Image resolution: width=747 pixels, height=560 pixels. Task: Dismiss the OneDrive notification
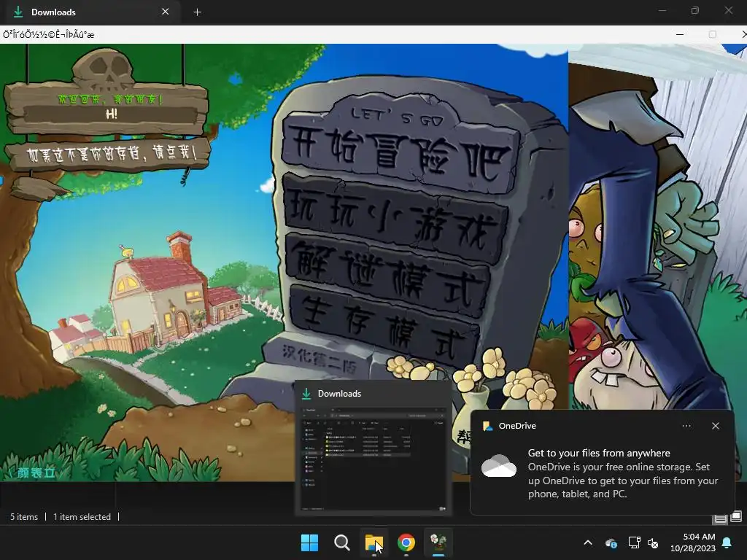716,426
